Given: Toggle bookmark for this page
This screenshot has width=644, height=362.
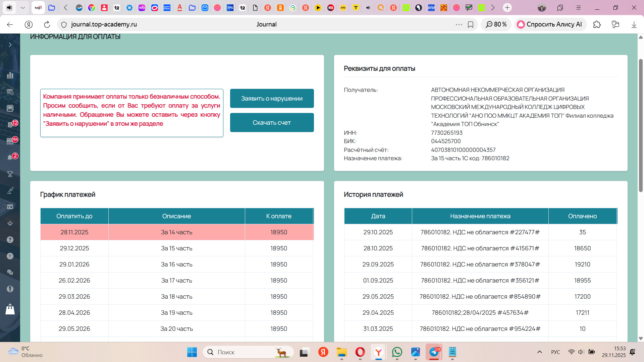Looking at the screenshot, I should (x=471, y=24).
